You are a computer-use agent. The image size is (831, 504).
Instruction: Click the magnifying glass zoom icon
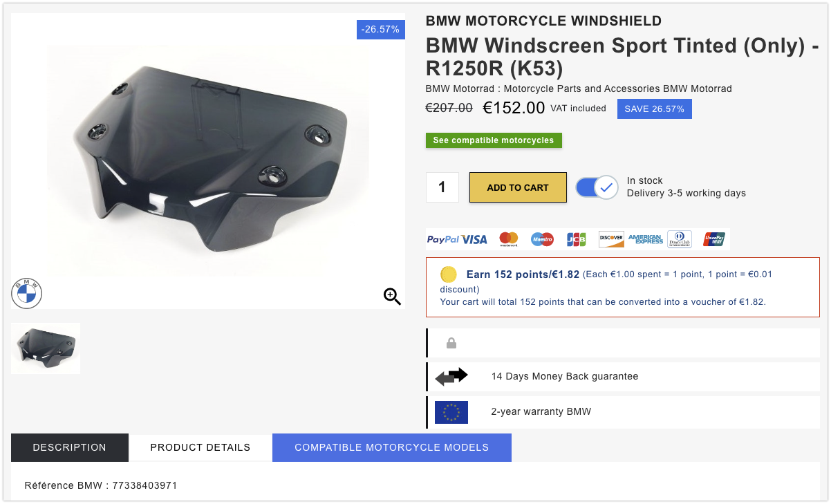[x=392, y=297]
